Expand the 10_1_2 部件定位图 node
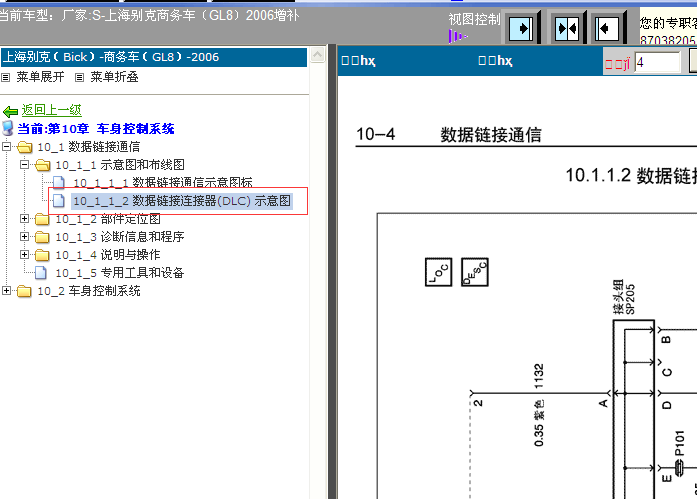This screenshot has height=499, width=697. (24, 219)
